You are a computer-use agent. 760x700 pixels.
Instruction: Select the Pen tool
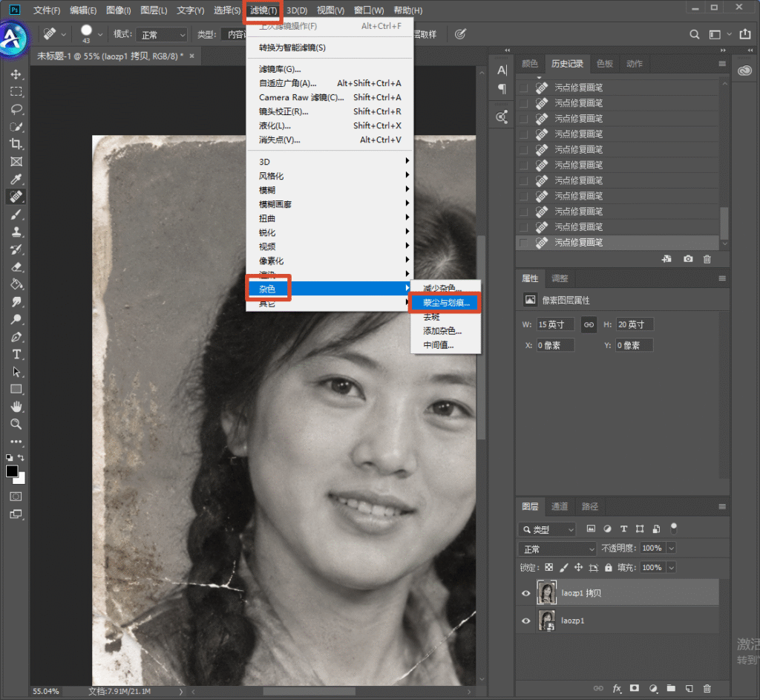coord(16,337)
